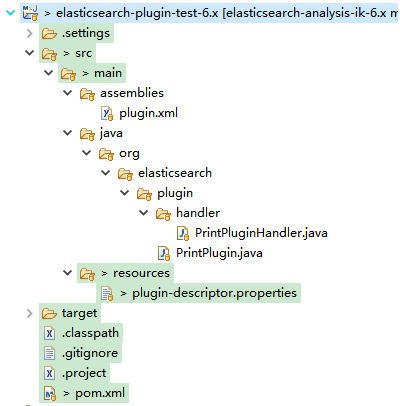This screenshot has width=400, height=406.
Task: Click the .classpath file icon
Action: (x=49, y=333)
